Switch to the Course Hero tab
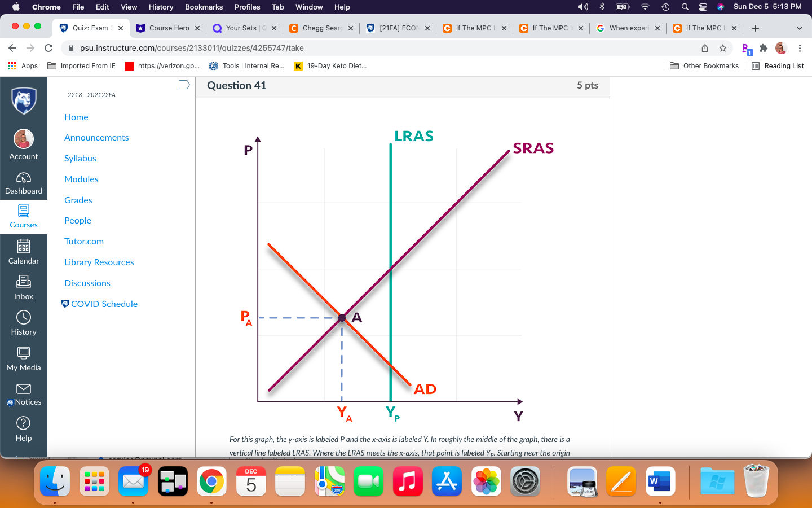812x508 pixels. click(168, 28)
